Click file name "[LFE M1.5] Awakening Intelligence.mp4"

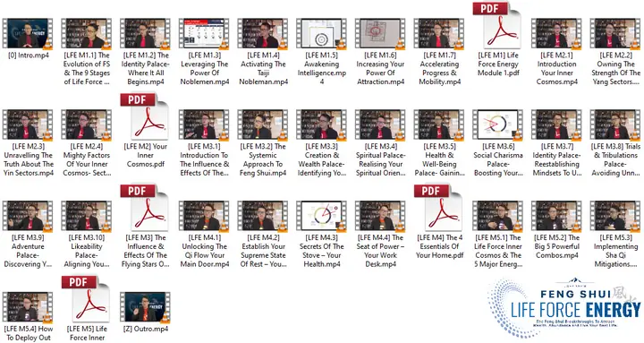322,68
